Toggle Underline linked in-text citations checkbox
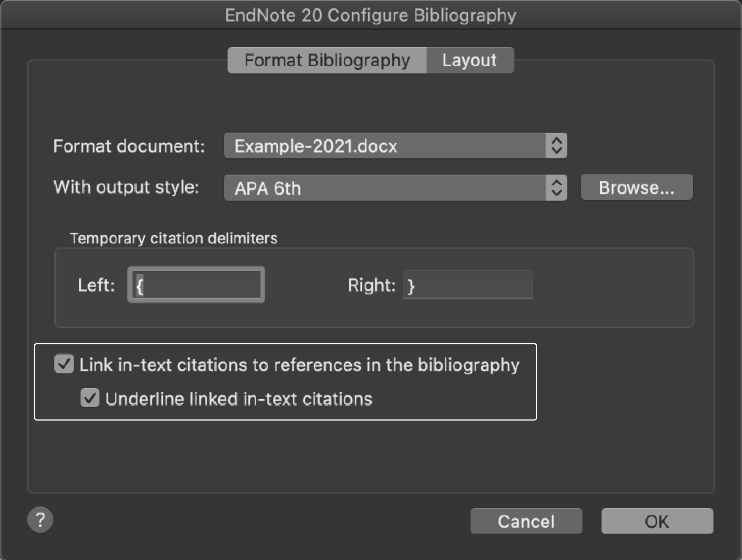The width and height of the screenshot is (742, 560). pos(90,398)
